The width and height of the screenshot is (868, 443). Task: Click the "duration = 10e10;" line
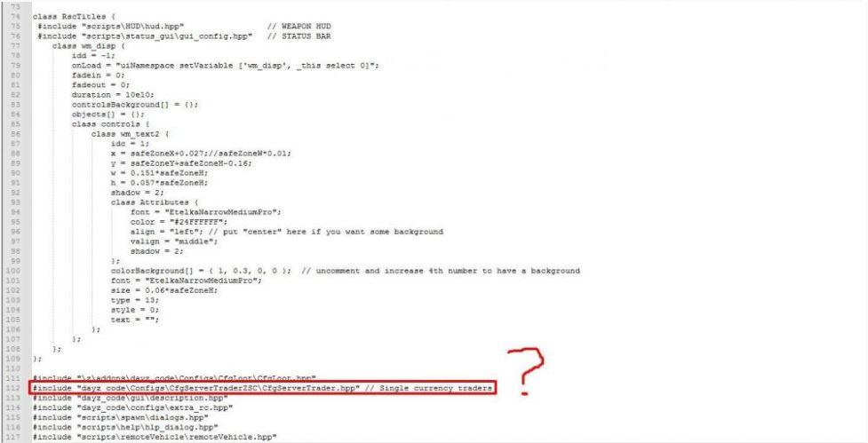point(113,95)
